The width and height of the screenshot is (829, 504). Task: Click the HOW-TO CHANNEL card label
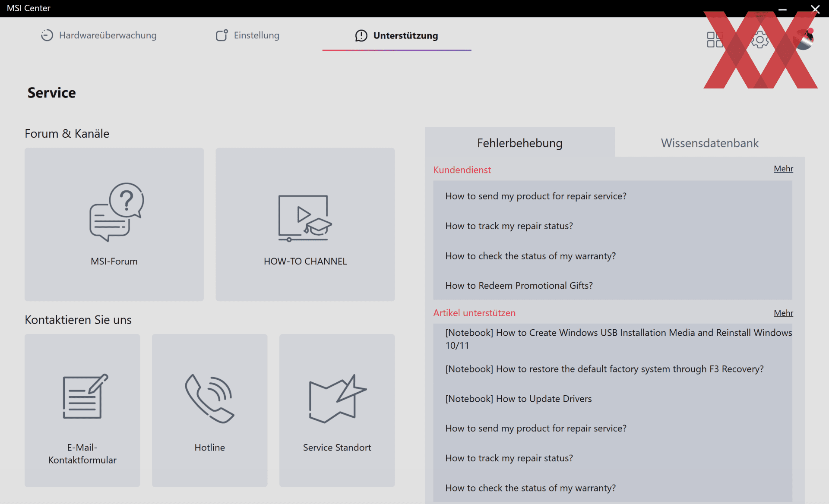[x=305, y=261]
